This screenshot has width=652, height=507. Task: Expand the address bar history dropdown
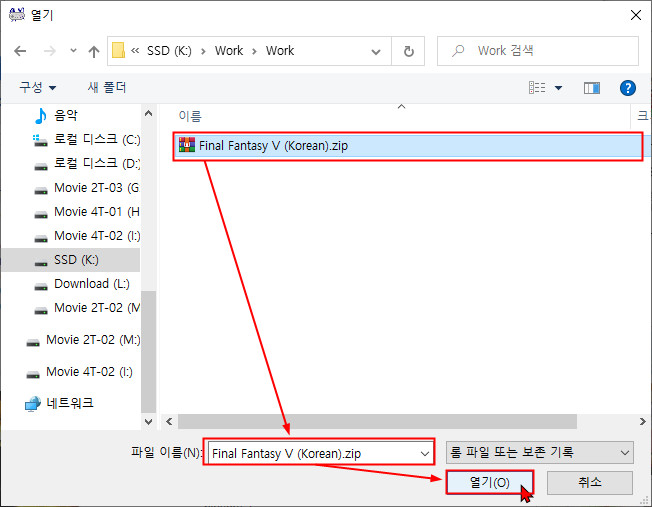click(376, 52)
